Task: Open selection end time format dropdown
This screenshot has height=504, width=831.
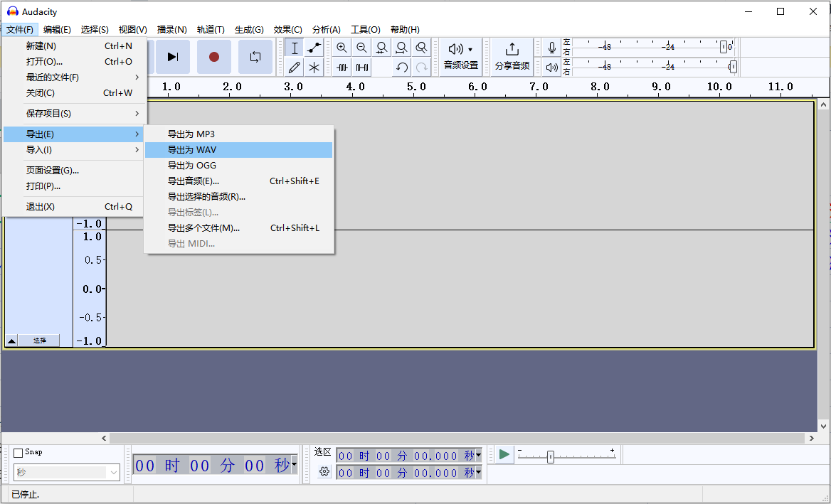Action: 479,472
